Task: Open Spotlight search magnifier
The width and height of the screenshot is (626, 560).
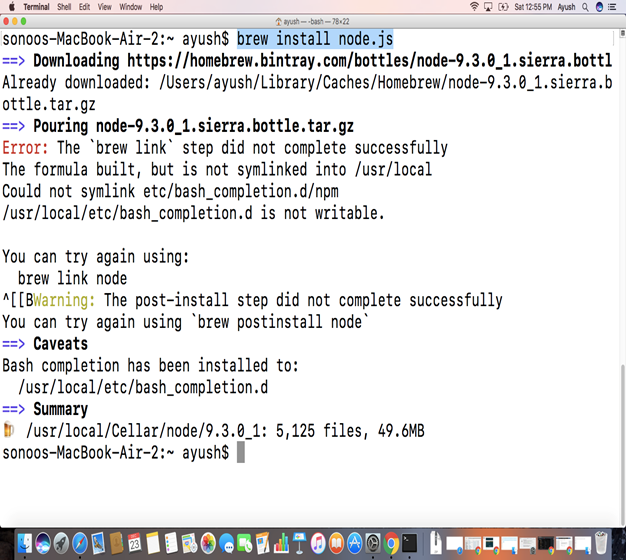Action: [585, 7]
